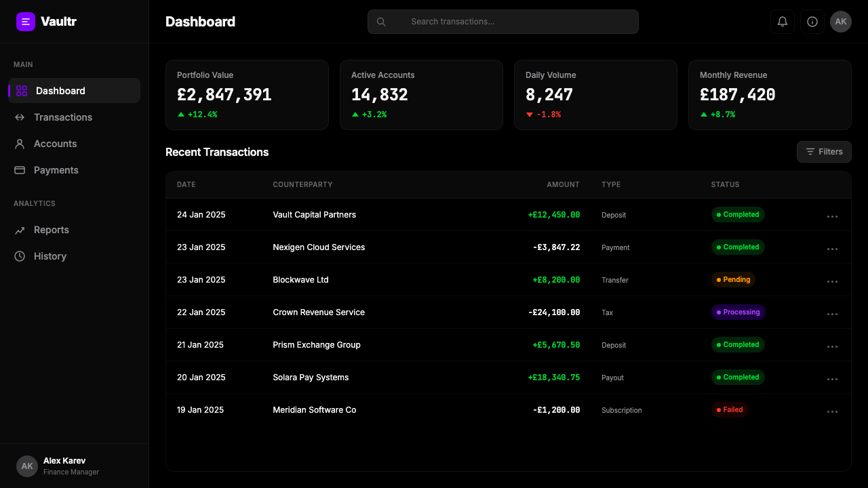Click the Counterparty column header
This screenshot has width=868, height=488.
click(x=302, y=184)
